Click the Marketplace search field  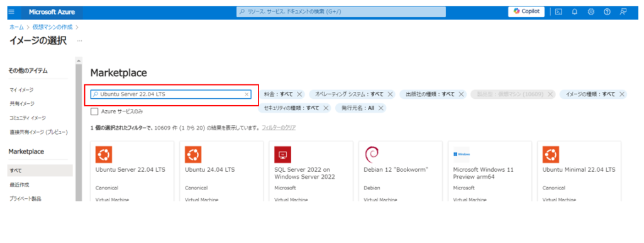(x=171, y=94)
